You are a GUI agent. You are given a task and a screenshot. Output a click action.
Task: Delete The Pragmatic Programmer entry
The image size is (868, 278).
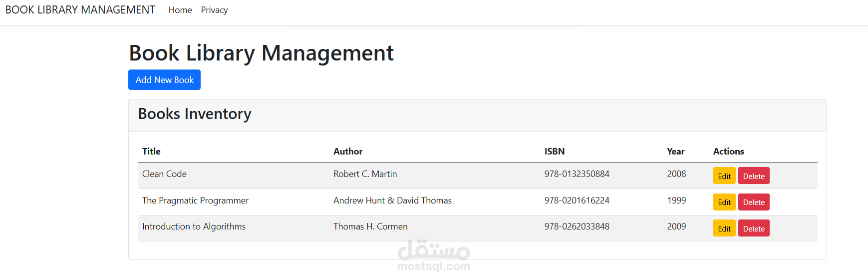[x=753, y=202]
